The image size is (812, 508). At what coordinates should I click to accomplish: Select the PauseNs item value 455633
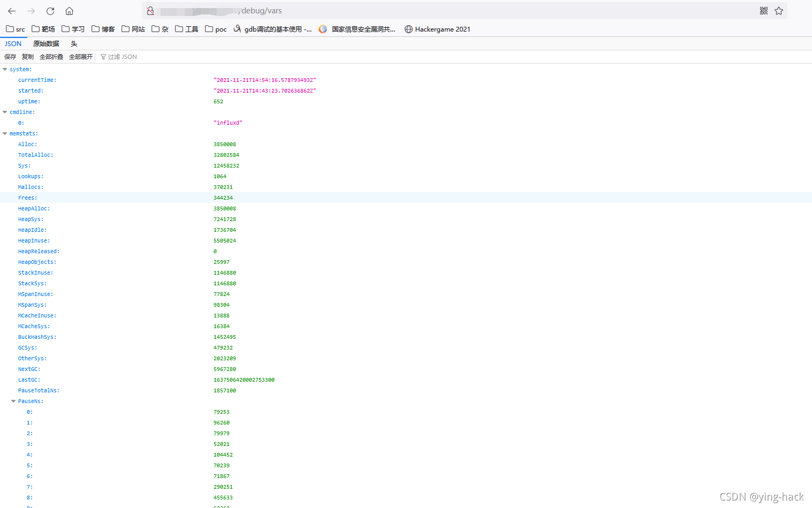pyautogui.click(x=223, y=497)
